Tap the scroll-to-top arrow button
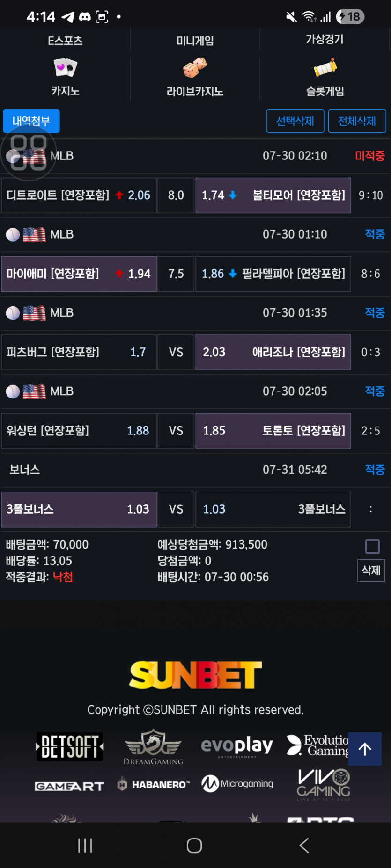This screenshot has height=868, width=391. click(365, 749)
